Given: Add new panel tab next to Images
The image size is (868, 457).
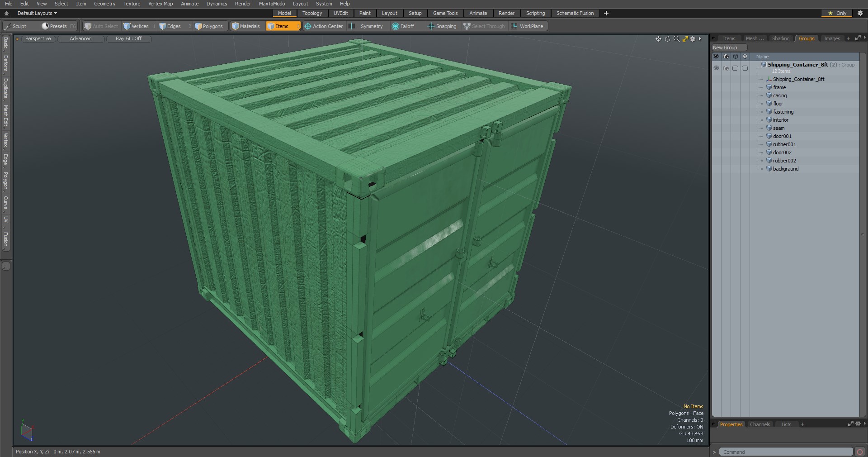Looking at the screenshot, I should pos(848,38).
